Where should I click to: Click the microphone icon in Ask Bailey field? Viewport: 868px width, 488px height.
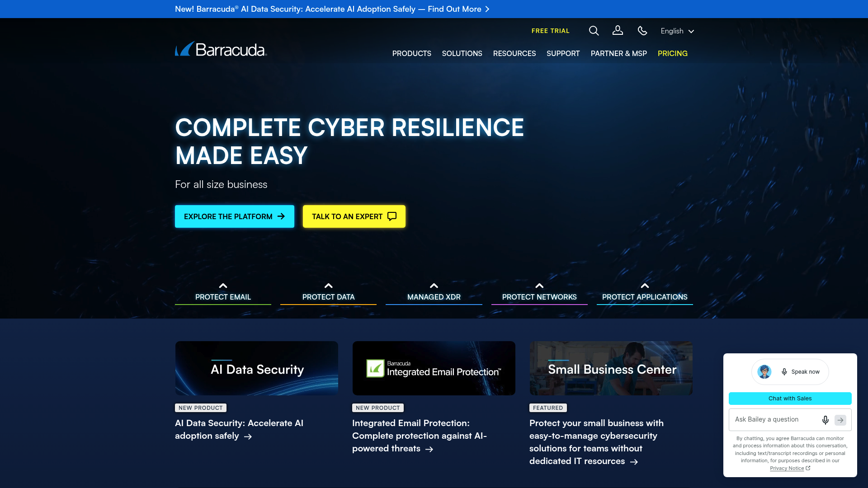pos(825,420)
